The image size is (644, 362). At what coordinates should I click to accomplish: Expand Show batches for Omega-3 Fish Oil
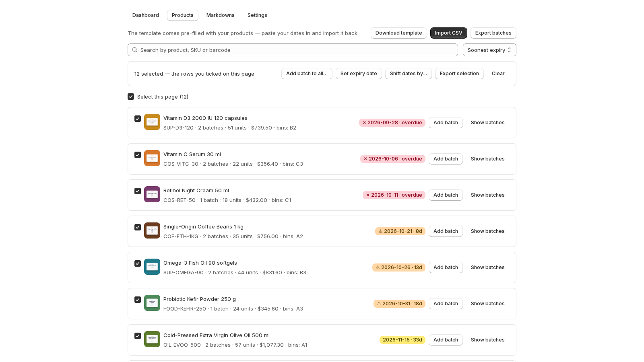click(488, 267)
